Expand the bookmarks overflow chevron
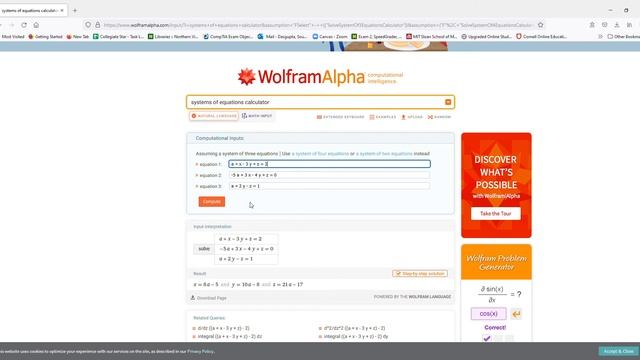Image resolution: width=640 pixels, height=360 pixels. [600, 36]
